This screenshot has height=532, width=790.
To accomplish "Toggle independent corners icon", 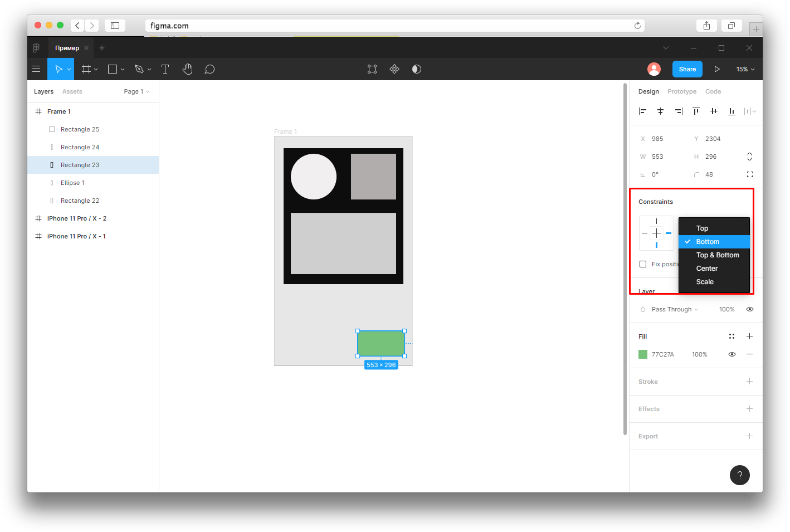I will tap(750, 174).
